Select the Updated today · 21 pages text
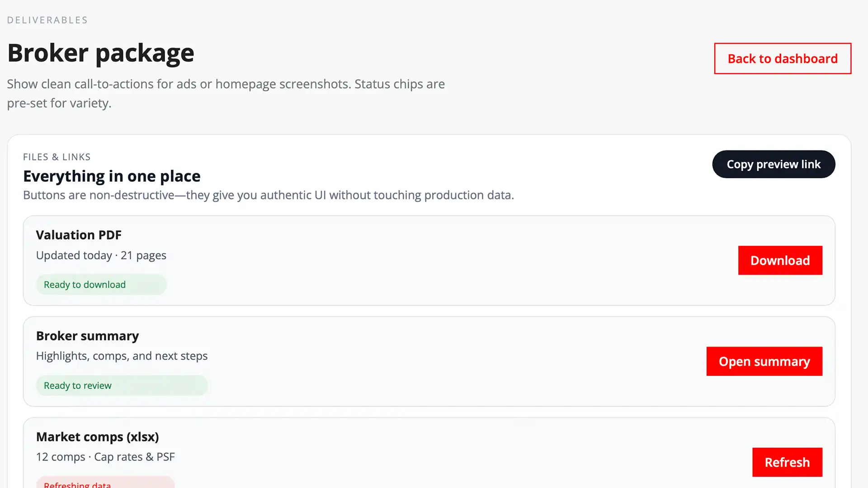 [x=101, y=255]
